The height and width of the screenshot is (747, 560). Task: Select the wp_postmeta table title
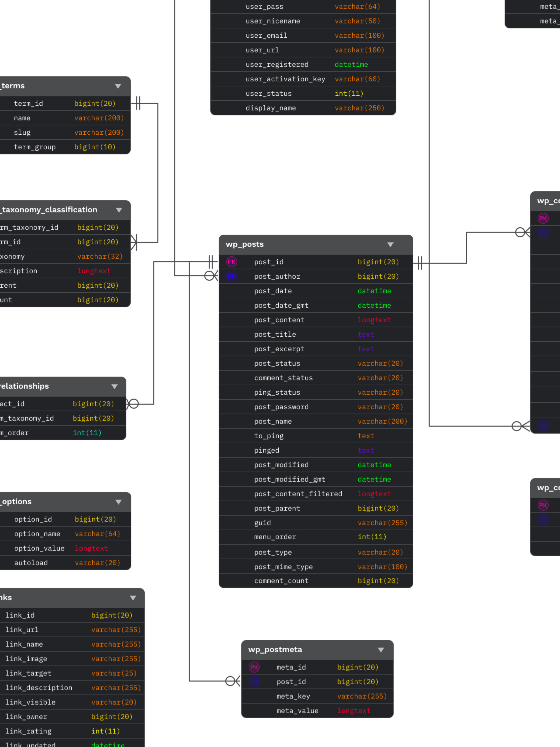[x=275, y=649]
